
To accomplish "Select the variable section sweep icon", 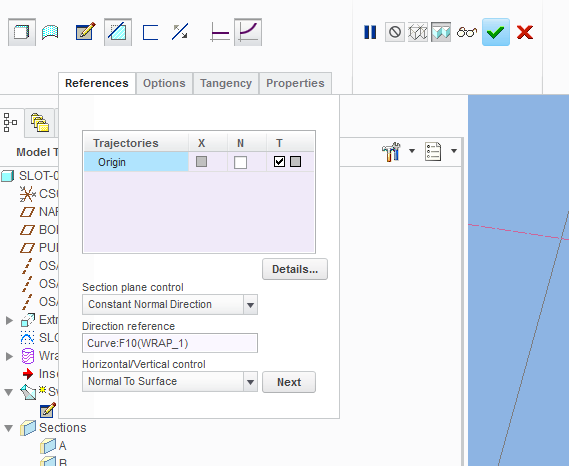I will pos(248,32).
